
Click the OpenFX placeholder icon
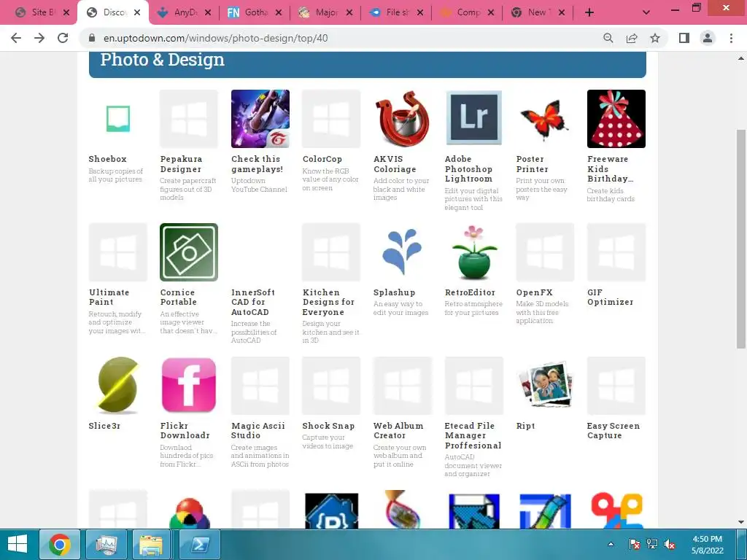pyautogui.click(x=544, y=252)
